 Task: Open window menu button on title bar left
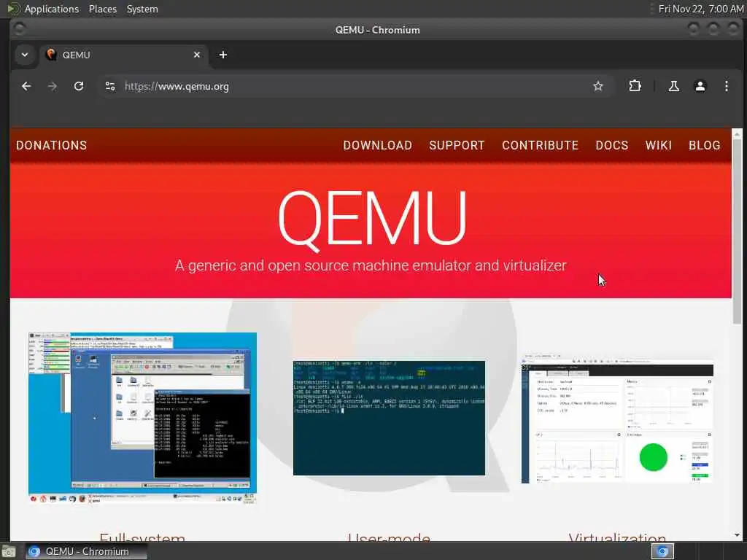pos(19,29)
